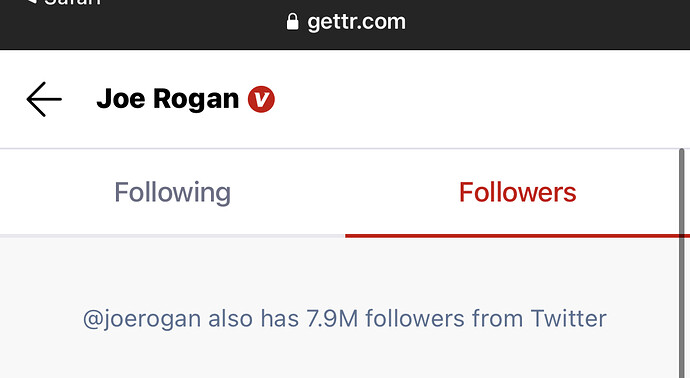Select the Twitter followers notice line

point(345,319)
